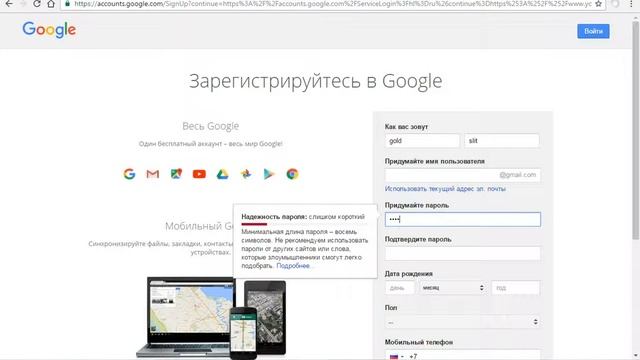Click the last name field containing slit

coord(502,141)
